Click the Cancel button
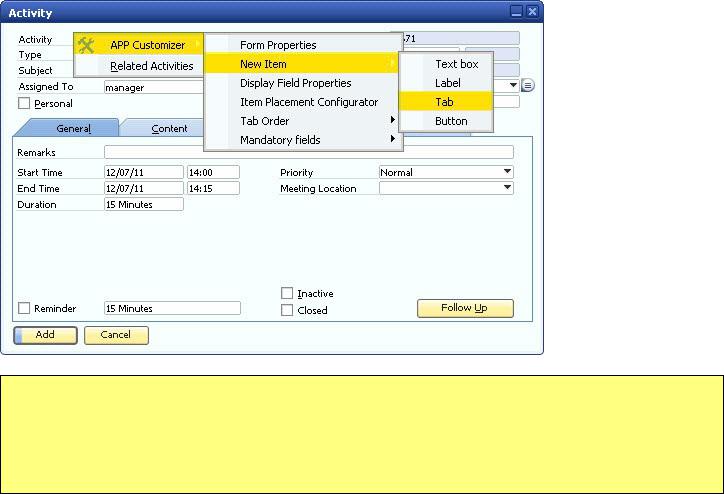724x494 pixels. (116, 335)
